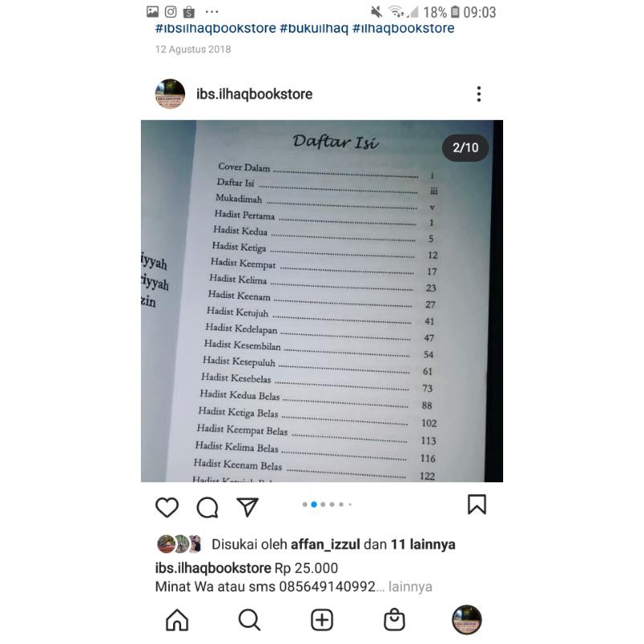Share the post via the paper plane icon

[247, 506]
